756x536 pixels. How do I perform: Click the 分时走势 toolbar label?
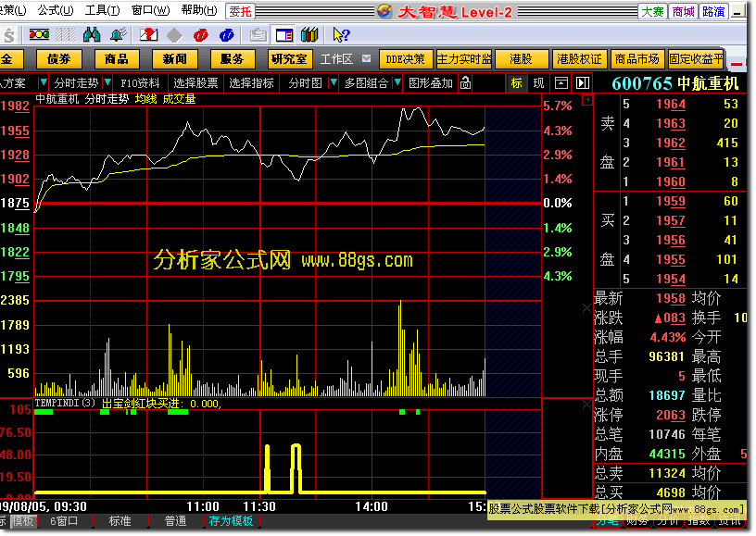(76, 82)
